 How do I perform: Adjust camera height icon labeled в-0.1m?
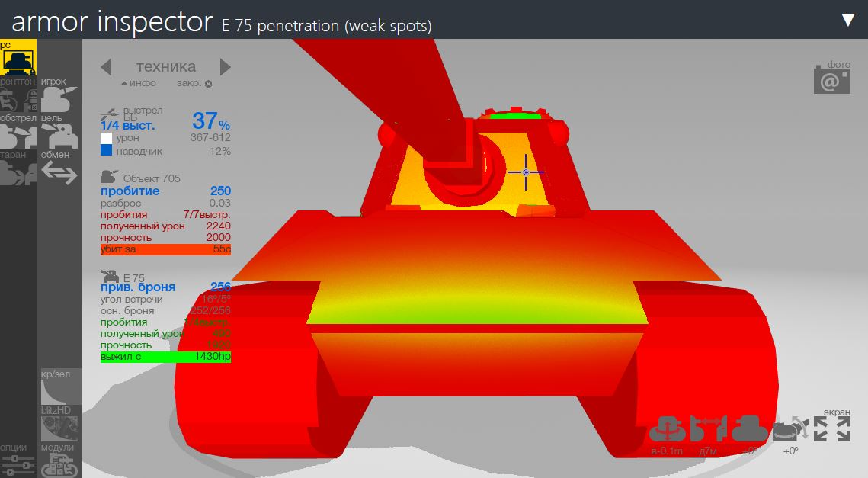pos(668,429)
